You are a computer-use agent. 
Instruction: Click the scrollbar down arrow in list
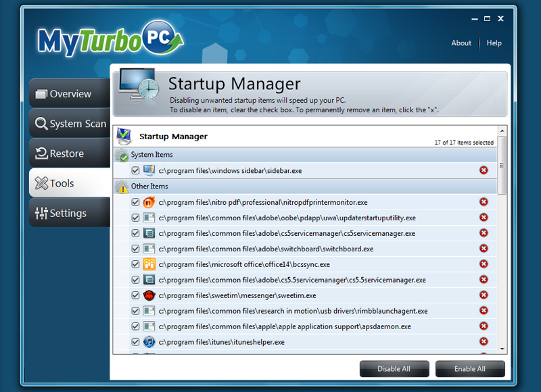tap(502, 349)
